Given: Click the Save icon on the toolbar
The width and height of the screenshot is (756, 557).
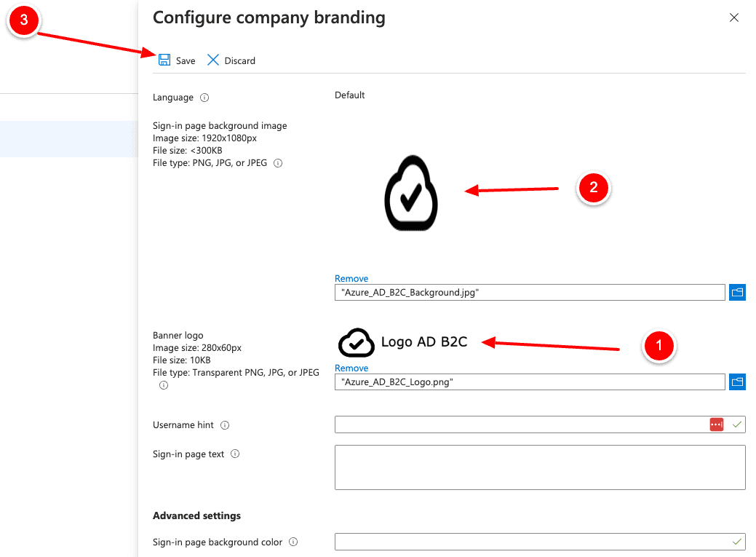Looking at the screenshot, I should pos(163,60).
